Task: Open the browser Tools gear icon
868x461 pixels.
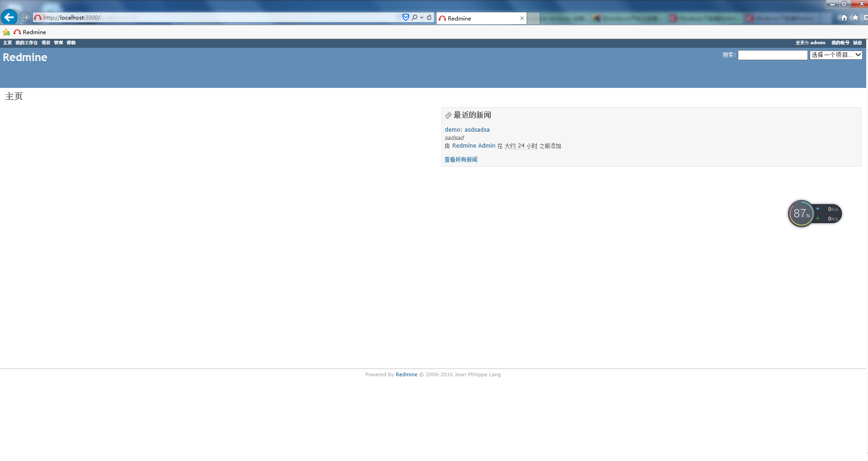Action: pos(865,18)
